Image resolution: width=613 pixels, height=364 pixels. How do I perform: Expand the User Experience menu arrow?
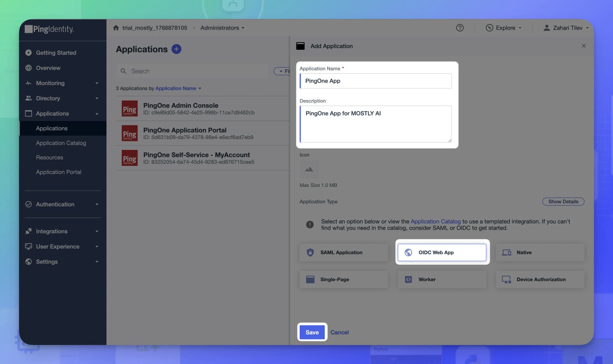[x=97, y=246]
